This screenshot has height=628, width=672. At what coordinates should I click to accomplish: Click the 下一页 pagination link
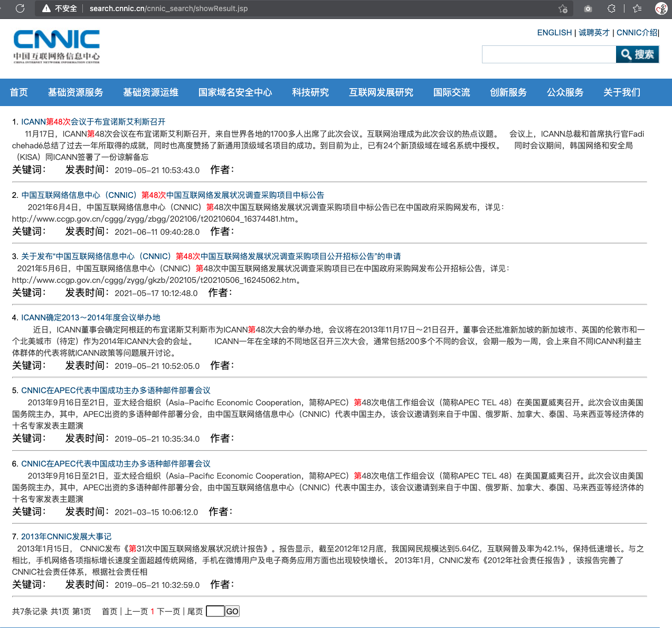169,612
